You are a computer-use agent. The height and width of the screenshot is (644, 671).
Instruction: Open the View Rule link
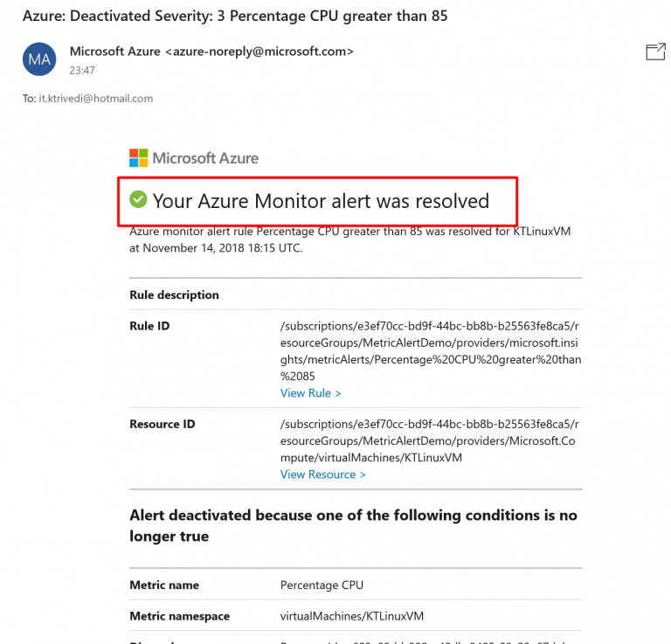(310, 393)
